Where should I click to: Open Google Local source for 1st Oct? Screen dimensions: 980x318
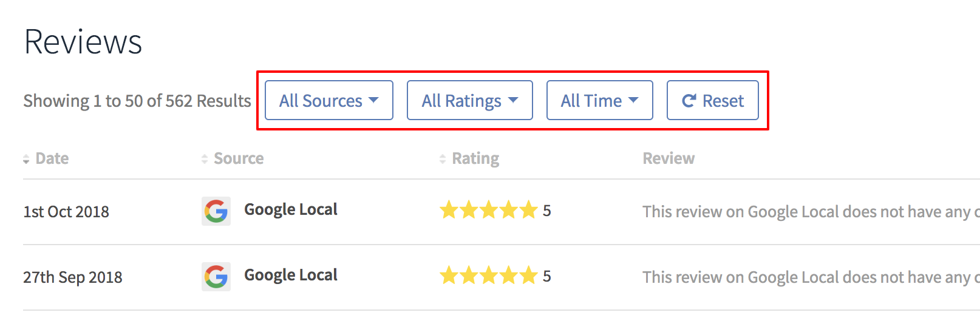click(291, 209)
